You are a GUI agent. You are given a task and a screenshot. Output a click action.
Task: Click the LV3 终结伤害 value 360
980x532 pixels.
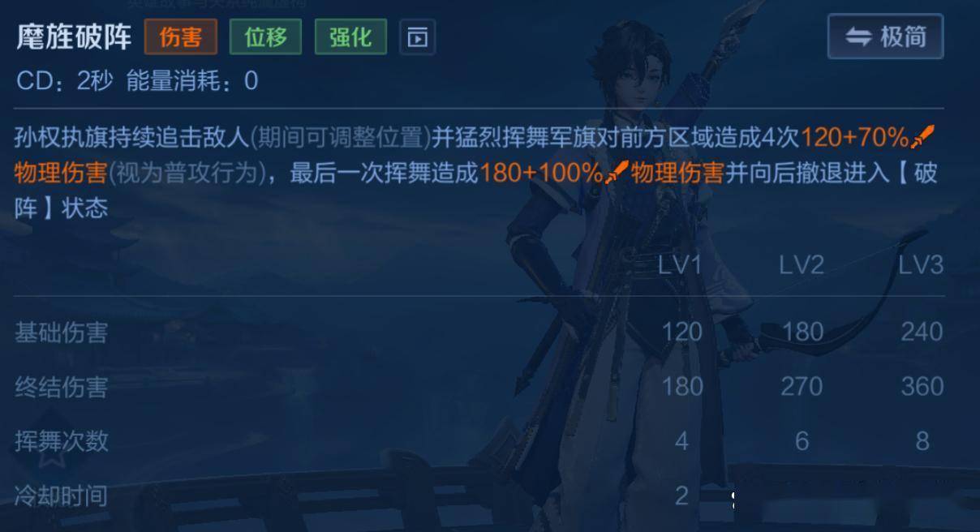(x=922, y=386)
